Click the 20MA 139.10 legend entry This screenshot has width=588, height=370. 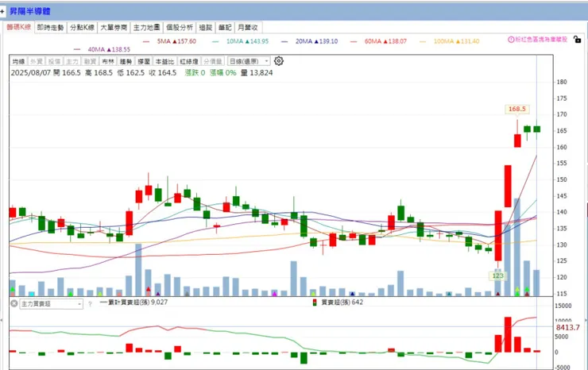309,41
